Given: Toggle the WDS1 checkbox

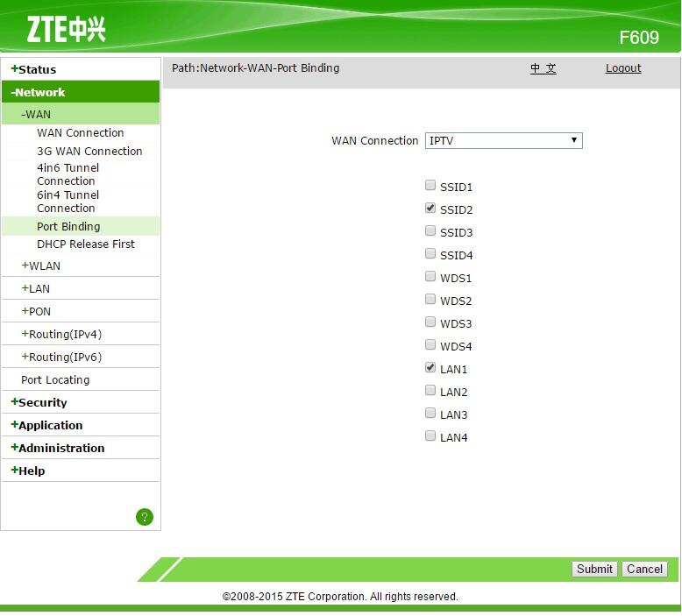Looking at the screenshot, I should pyautogui.click(x=430, y=276).
